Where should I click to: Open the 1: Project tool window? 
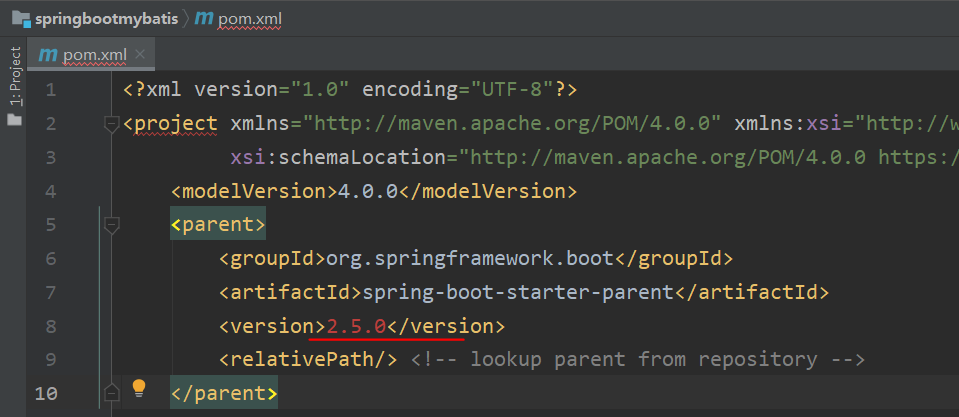(15, 76)
